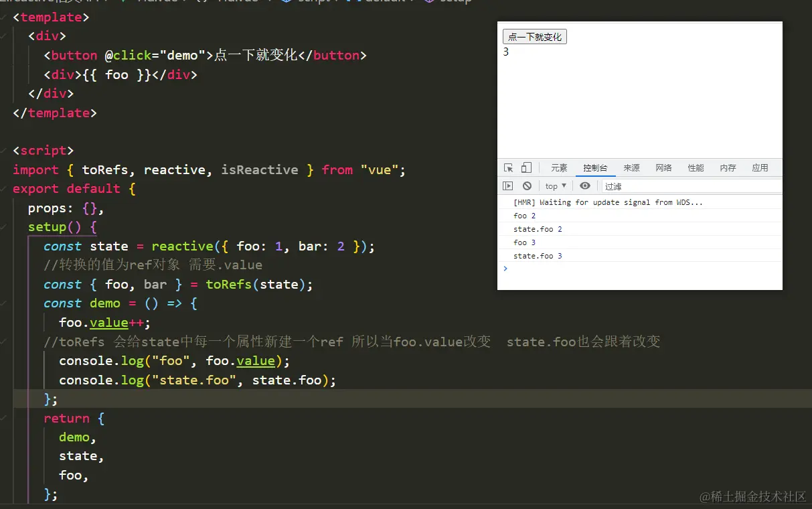Click the "vue" module string

click(x=380, y=170)
